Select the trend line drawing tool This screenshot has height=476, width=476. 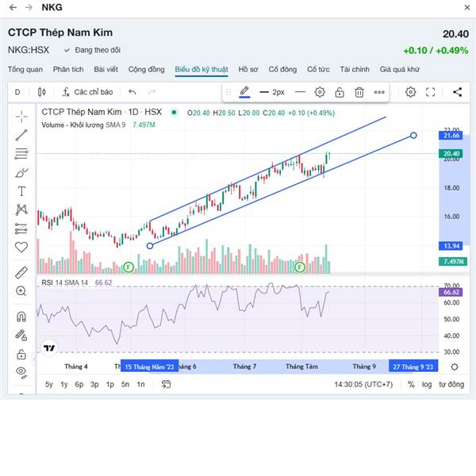[x=21, y=135]
